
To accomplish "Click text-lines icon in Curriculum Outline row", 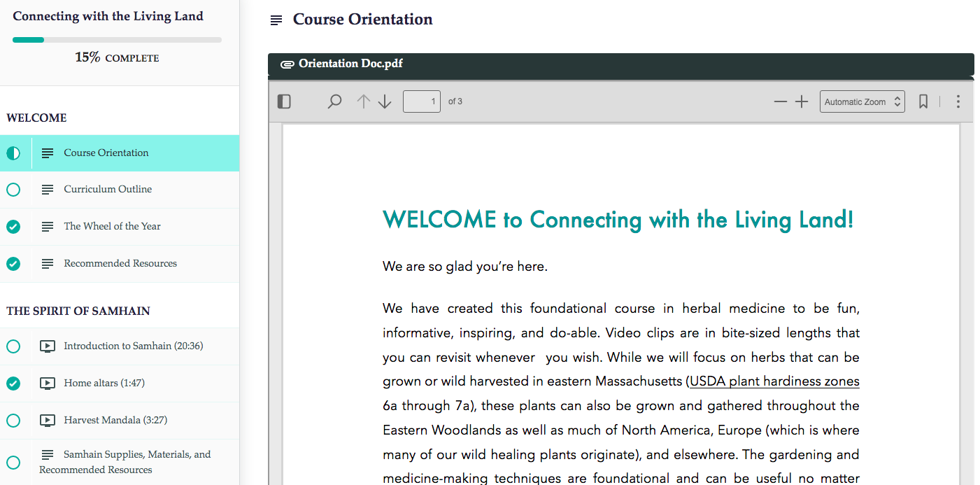I will 48,190.
